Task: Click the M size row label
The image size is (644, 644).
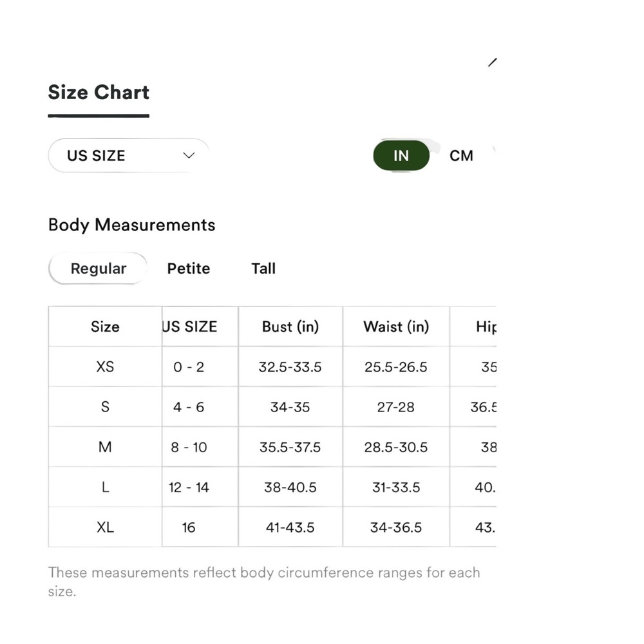Action: click(105, 447)
